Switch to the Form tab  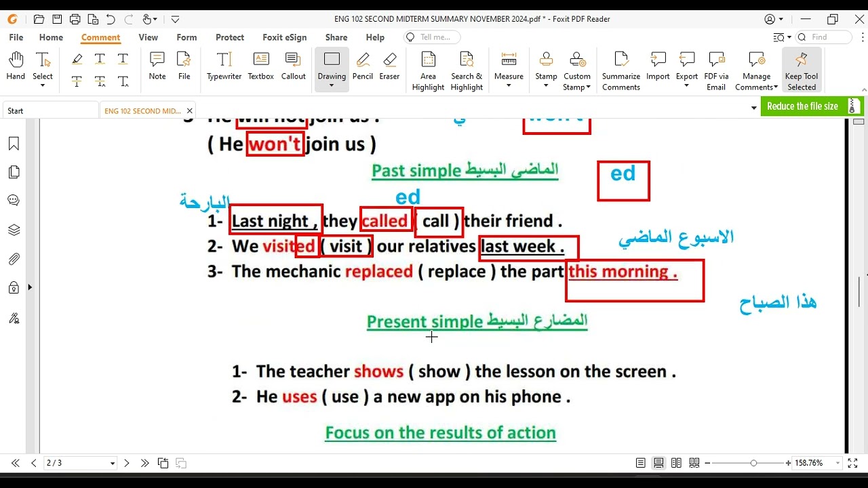pos(186,37)
